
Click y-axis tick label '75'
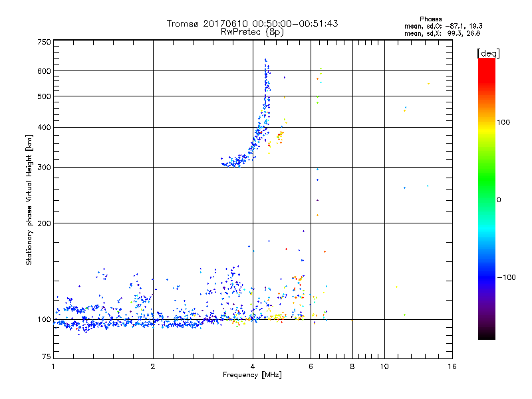click(47, 356)
